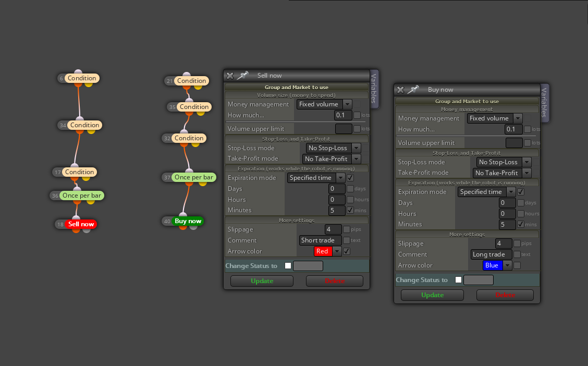Click the yellow output connector of Condition 21
Viewport: 588px width, 366px height.
coord(198,87)
